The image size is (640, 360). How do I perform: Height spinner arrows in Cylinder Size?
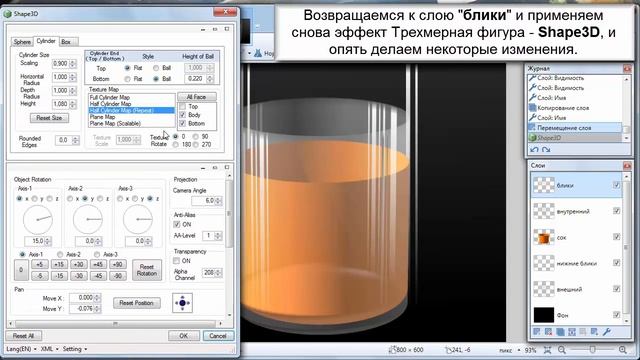point(73,104)
